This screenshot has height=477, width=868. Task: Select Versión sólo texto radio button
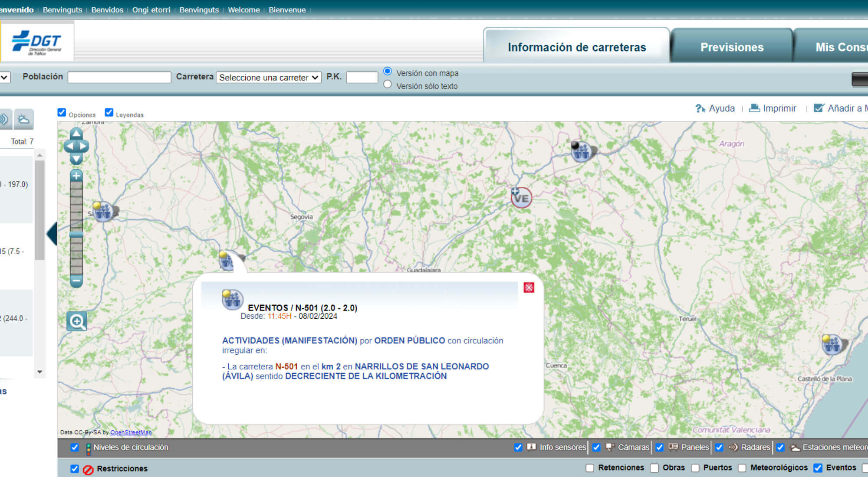point(388,85)
